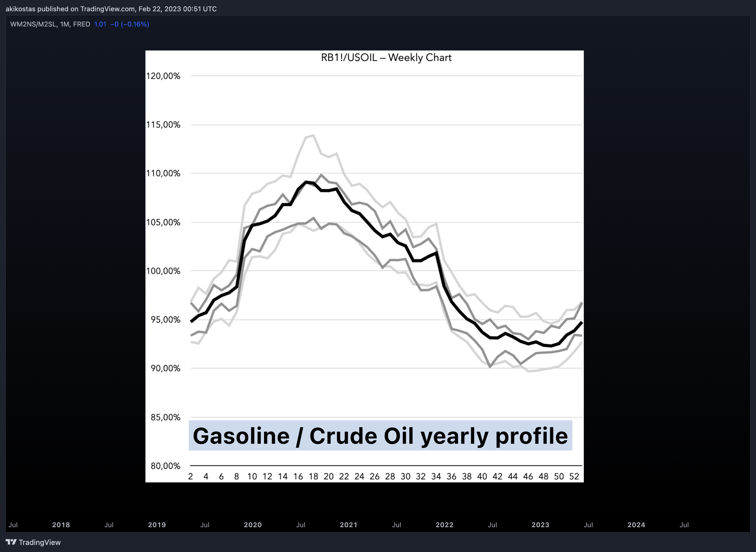This screenshot has height=552, width=756.
Task: Click week 34 on the x-axis
Action: click(436, 476)
